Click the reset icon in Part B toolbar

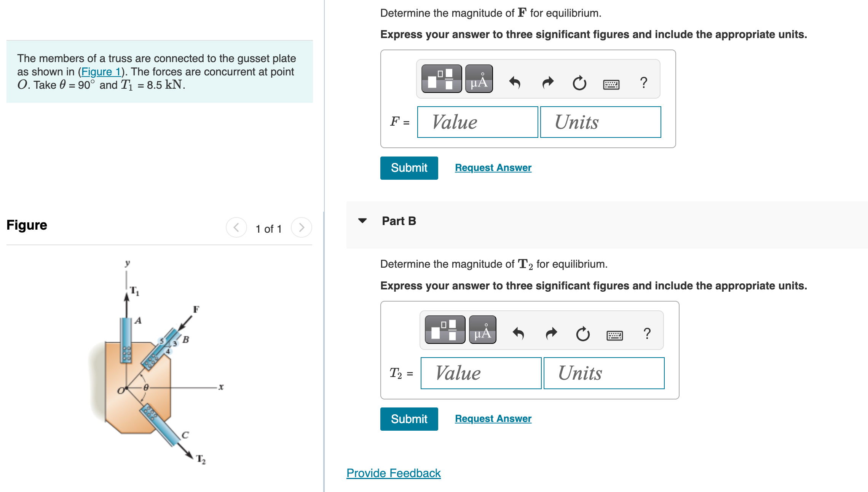582,333
